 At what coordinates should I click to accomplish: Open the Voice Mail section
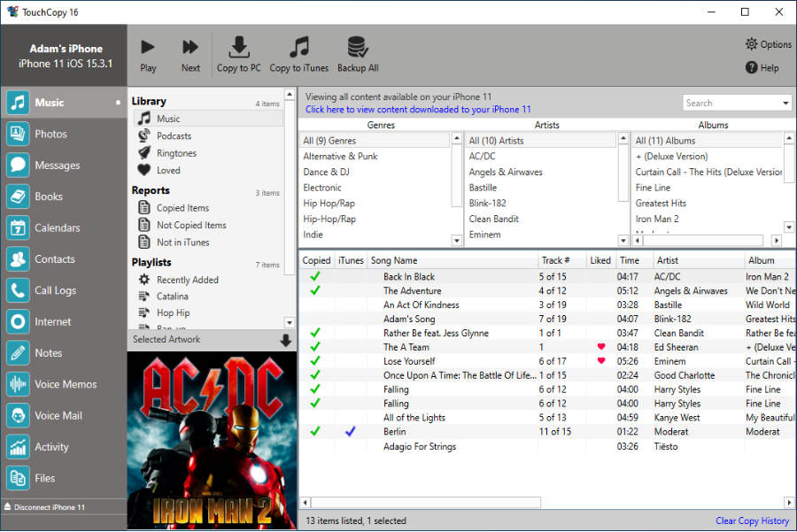click(x=64, y=416)
